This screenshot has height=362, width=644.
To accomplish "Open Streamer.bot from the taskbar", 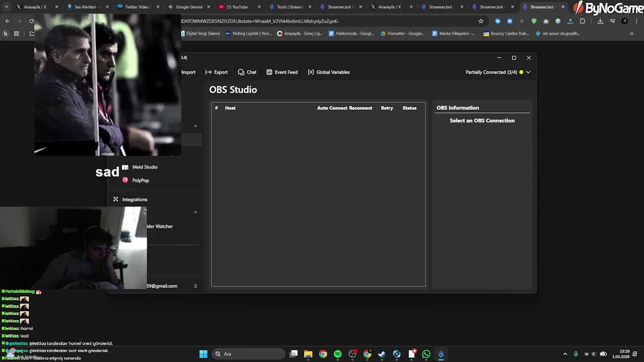I will point(441,354).
